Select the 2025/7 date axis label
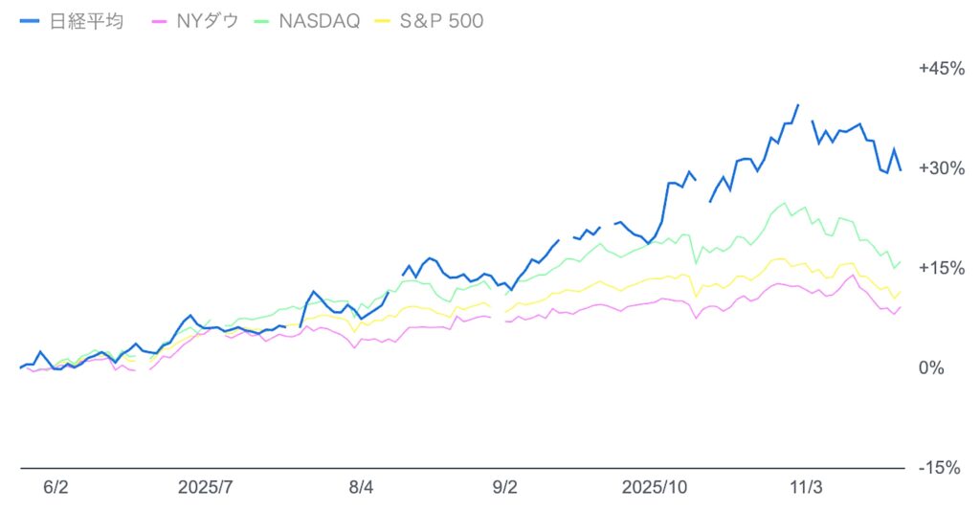This screenshot has height=510, width=980. coord(206,487)
